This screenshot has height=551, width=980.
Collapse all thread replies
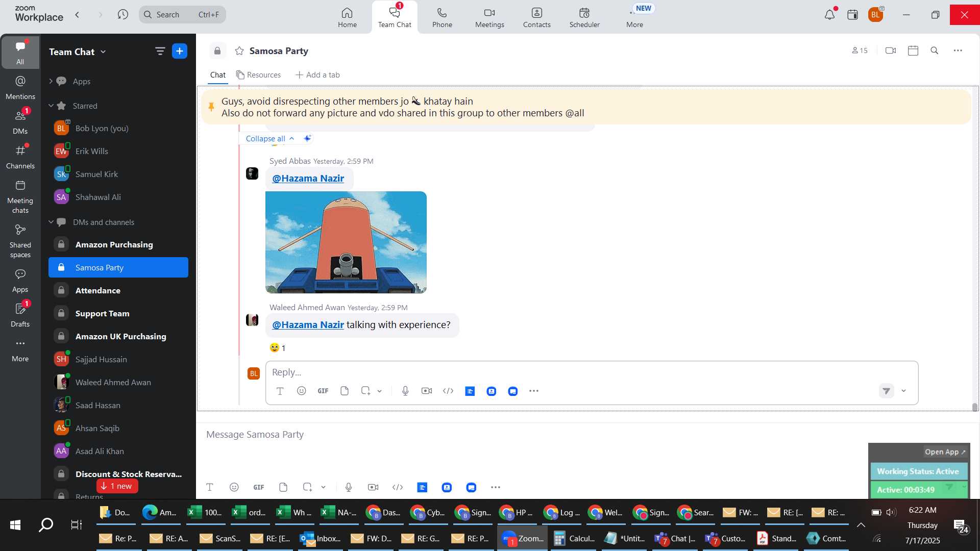click(270, 138)
